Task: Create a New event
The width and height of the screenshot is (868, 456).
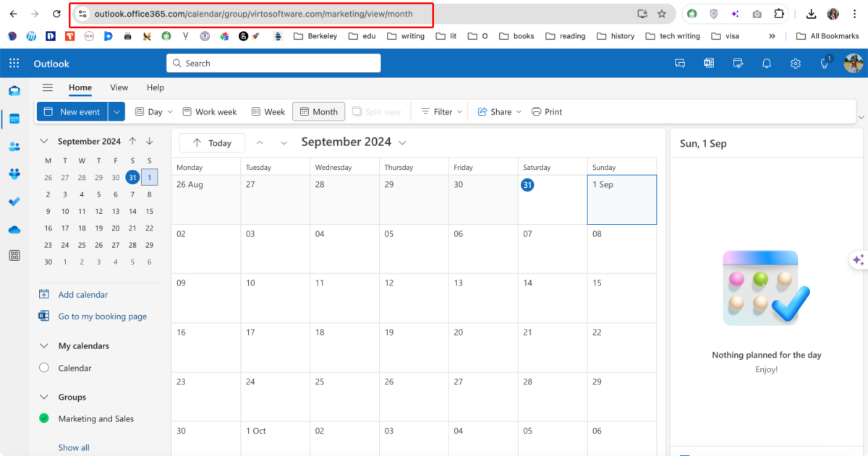Action: [72, 111]
